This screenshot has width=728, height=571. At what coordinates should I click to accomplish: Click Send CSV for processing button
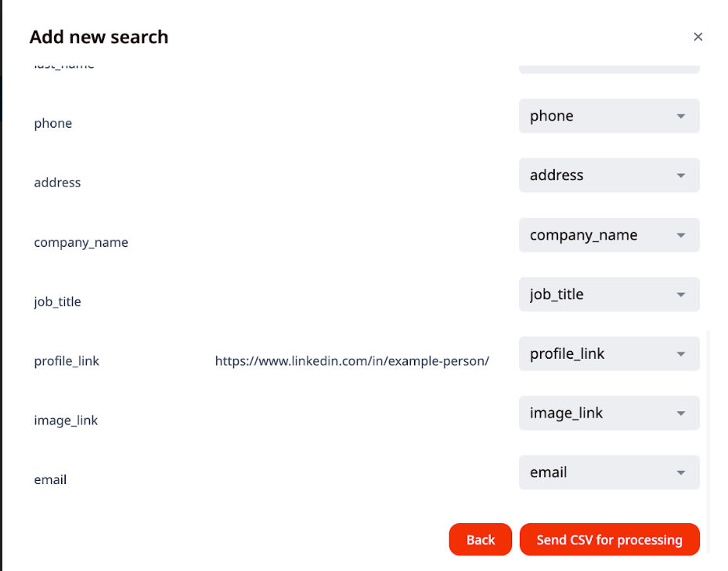point(609,540)
